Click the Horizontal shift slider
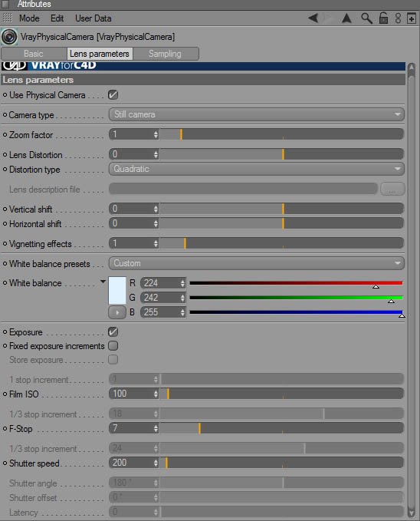 (281, 223)
